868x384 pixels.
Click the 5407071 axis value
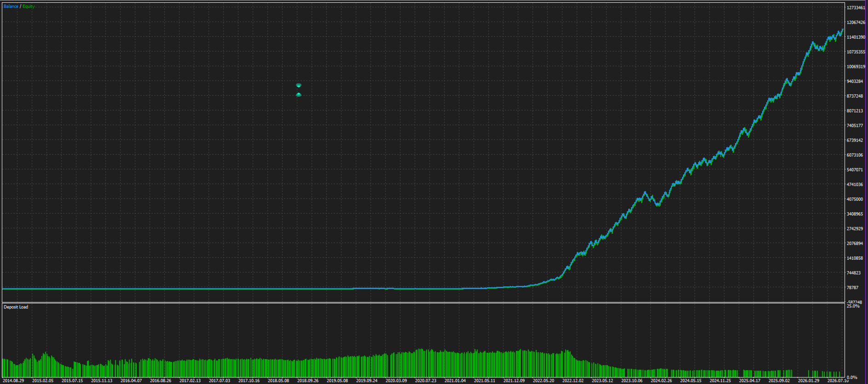[855, 170]
